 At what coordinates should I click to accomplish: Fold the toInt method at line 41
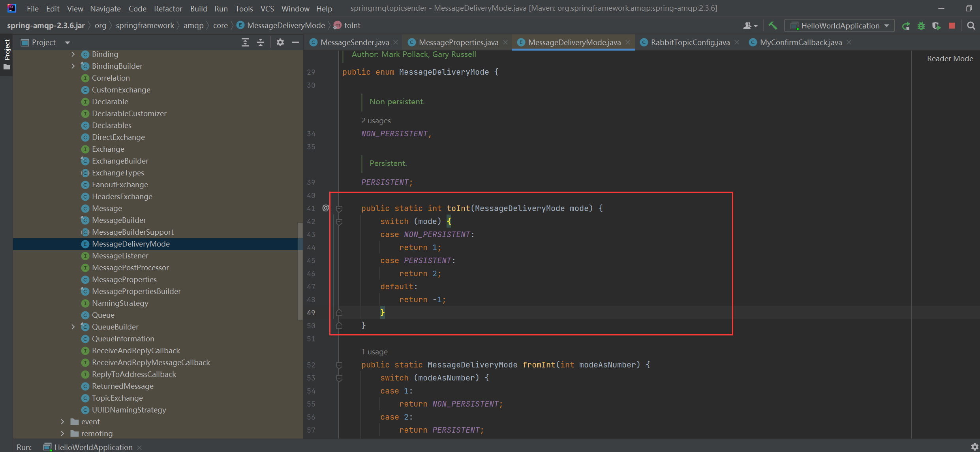point(339,208)
